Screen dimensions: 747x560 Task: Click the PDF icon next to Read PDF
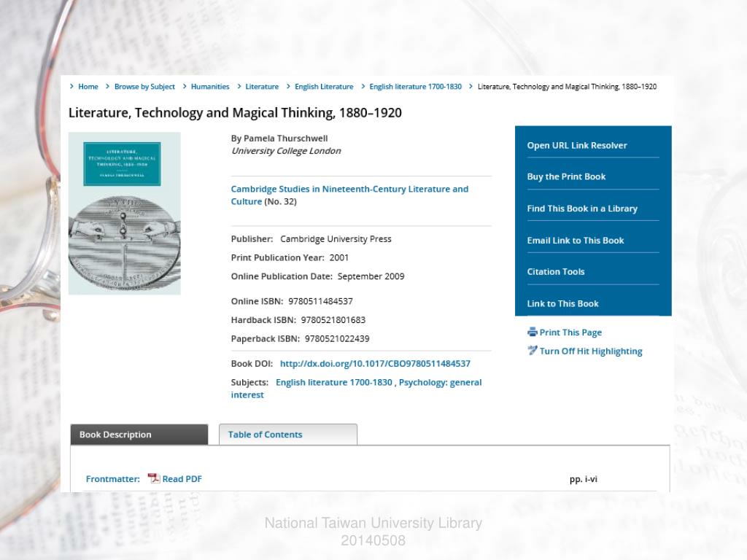153,478
